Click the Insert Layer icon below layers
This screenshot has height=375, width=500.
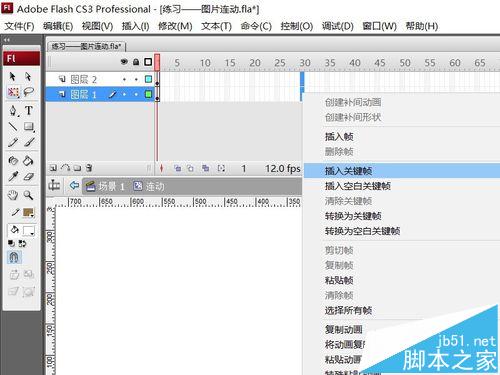point(53,168)
